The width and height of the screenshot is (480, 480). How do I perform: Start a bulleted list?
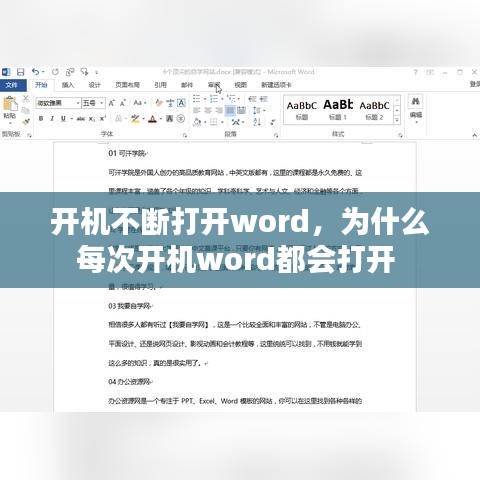(197, 99)
